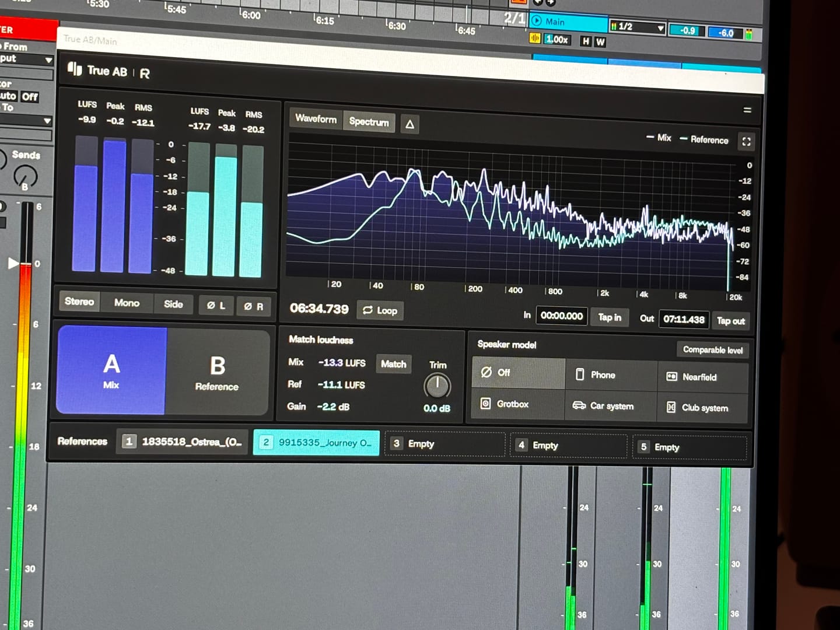The image size is (840, 630).
Task: Select the Club system speaker model
Action: pyautogui.click(x=702, y=408)
